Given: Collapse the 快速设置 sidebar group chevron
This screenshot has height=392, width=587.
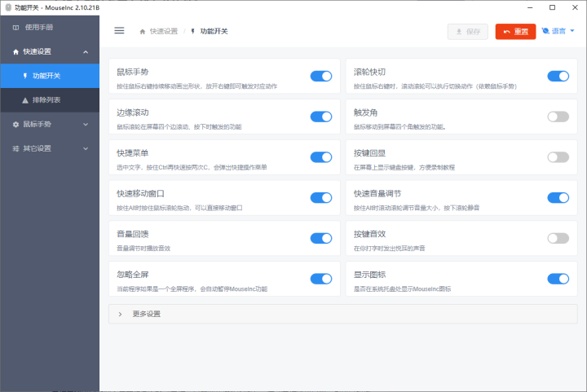Looking at the screenshot, I should 86,52.
